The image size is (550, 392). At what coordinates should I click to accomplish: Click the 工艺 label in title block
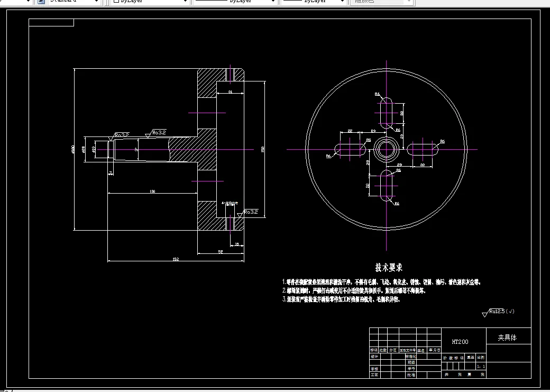point(374,375)
